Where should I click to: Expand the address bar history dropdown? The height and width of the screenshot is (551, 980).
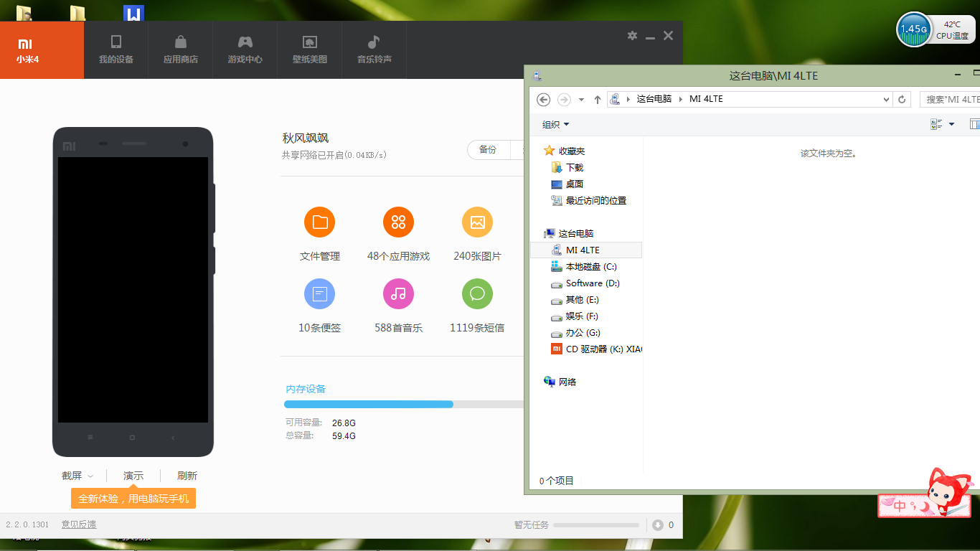(x=886, y=99)
